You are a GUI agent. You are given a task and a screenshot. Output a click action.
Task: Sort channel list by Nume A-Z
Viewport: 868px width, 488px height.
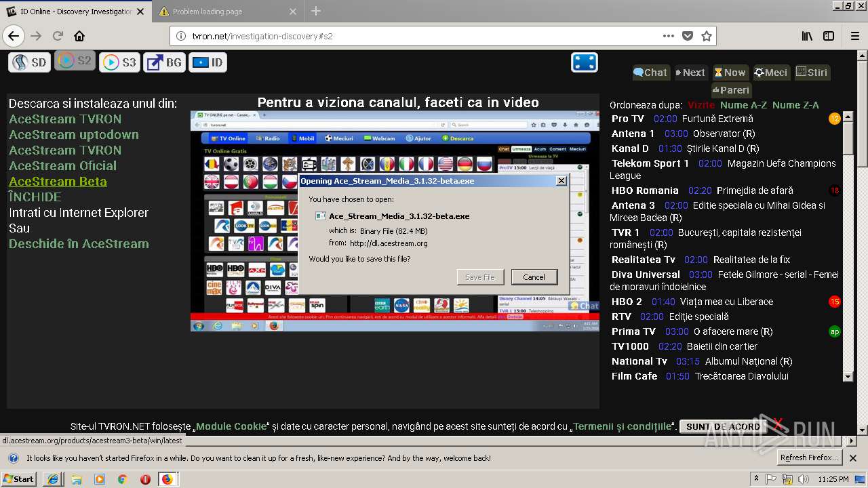click(743, 105)
